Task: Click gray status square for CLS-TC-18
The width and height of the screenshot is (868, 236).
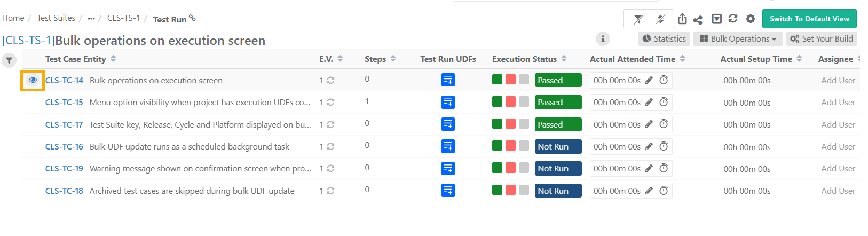Action: [524, 190]
